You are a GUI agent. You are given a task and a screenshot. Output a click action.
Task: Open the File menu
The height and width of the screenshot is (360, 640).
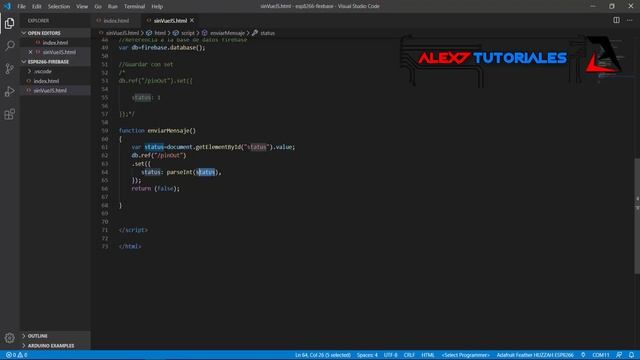(21, 7)
